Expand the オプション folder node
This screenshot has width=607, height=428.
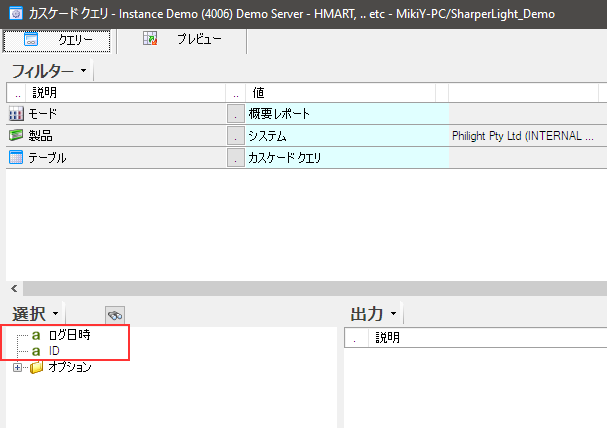(17, 367)
